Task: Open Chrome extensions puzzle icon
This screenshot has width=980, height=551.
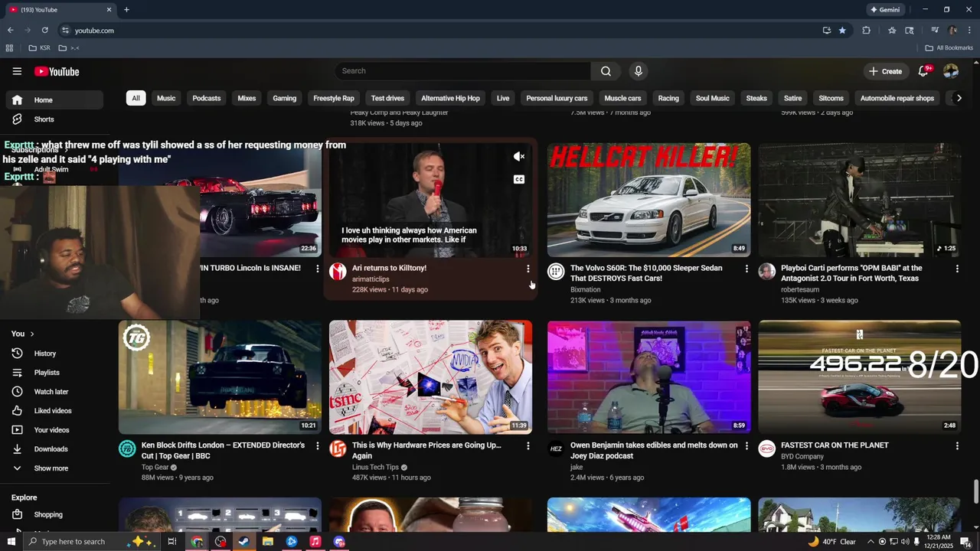Action: [x=866, y=31]
